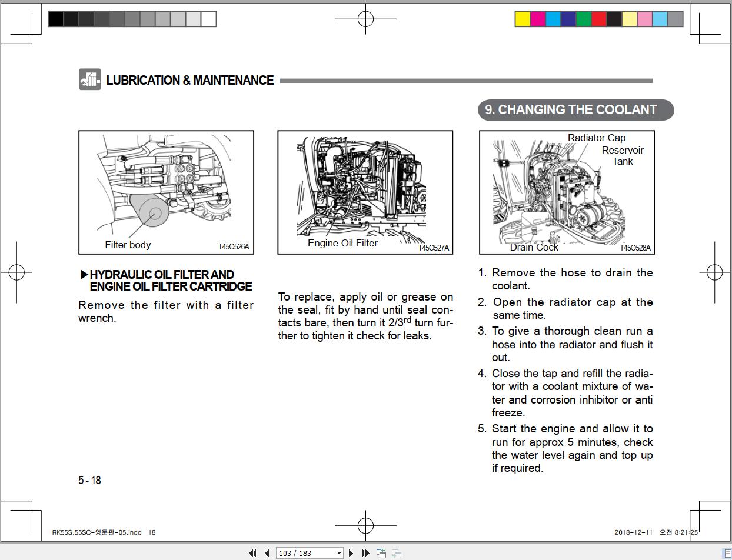Click the grayed next view icon
This screenshot has width=732, height=560.
[396, 553]
